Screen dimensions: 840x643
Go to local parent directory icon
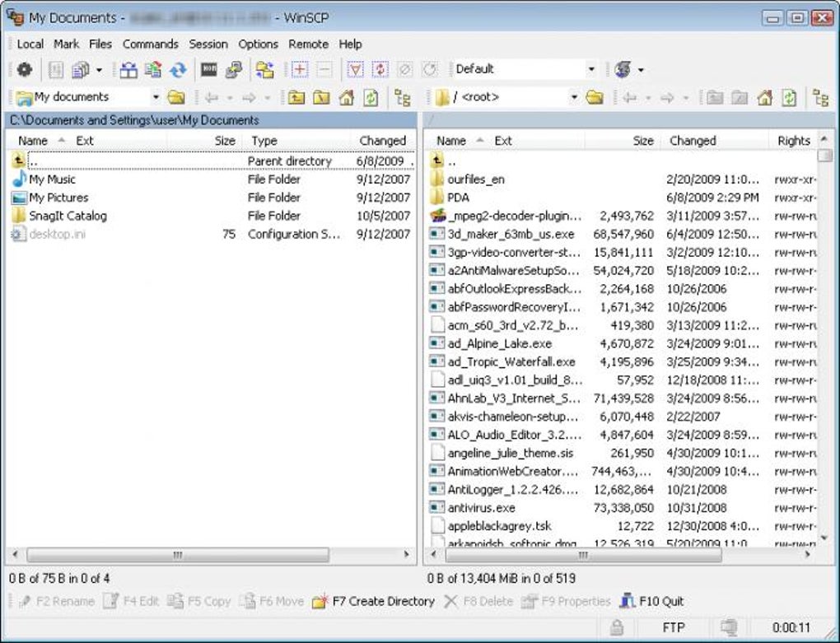click(x=296, y=97)
